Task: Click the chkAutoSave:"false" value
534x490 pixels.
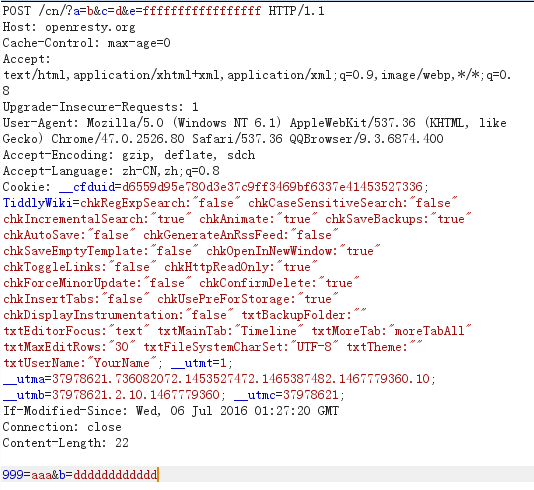Action: (x=69, y=235)
